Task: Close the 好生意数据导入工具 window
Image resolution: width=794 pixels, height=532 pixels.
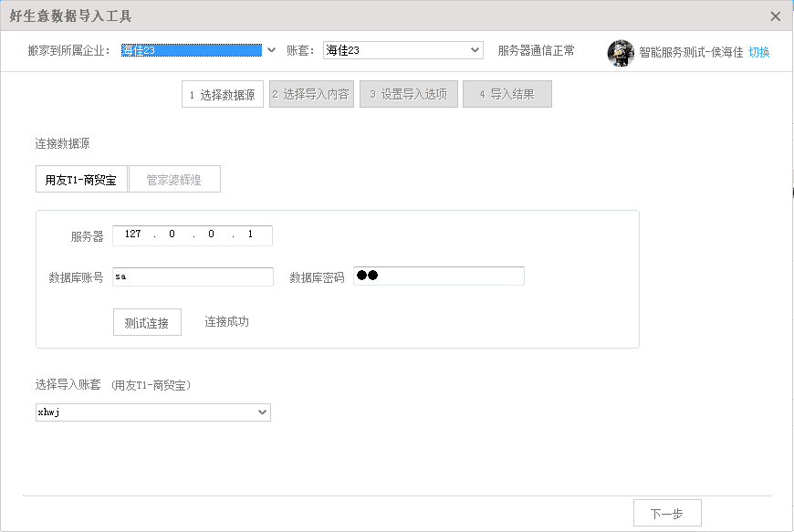Action: coord(775,16)
